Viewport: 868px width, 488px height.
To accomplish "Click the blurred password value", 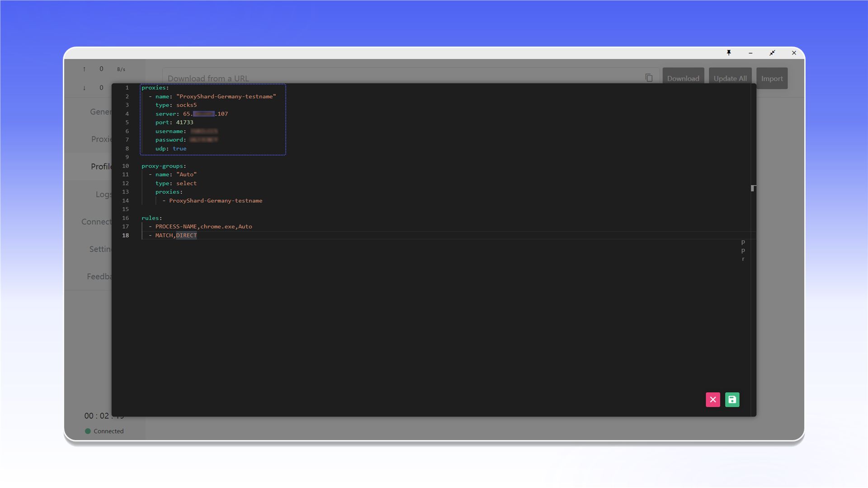I will click(204, 140).
